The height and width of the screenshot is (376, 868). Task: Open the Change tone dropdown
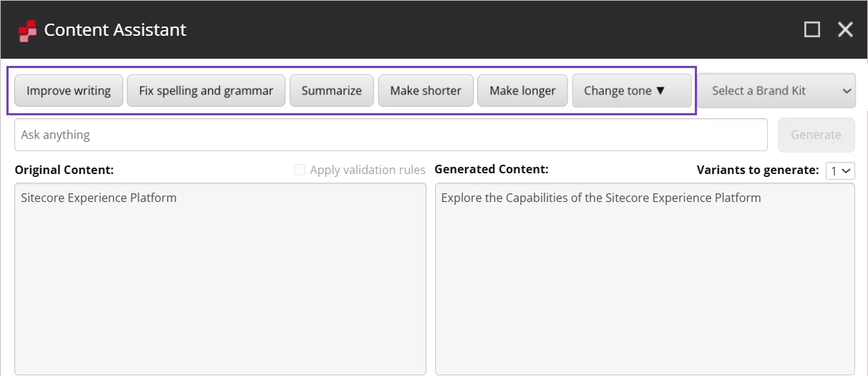click(x=632, y=91)
